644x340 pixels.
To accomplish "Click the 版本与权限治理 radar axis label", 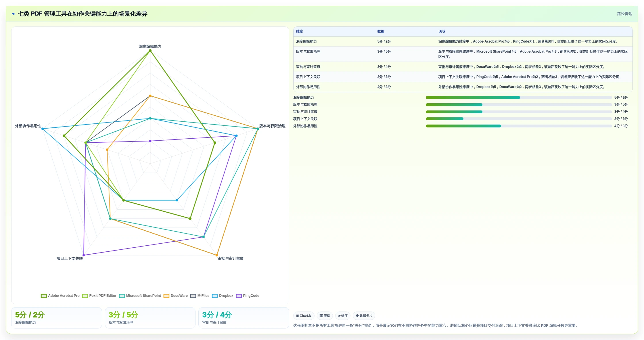I will (272, 126).
